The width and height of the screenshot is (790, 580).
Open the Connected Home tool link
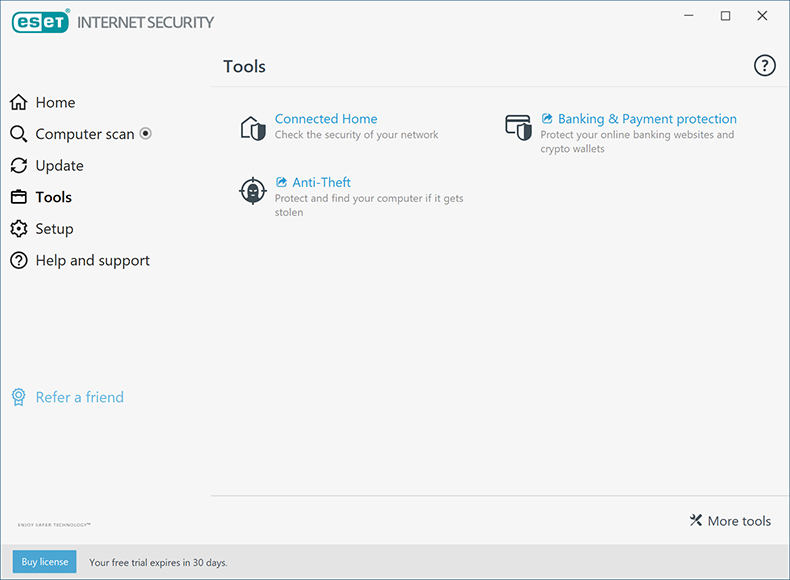point(326,118)
